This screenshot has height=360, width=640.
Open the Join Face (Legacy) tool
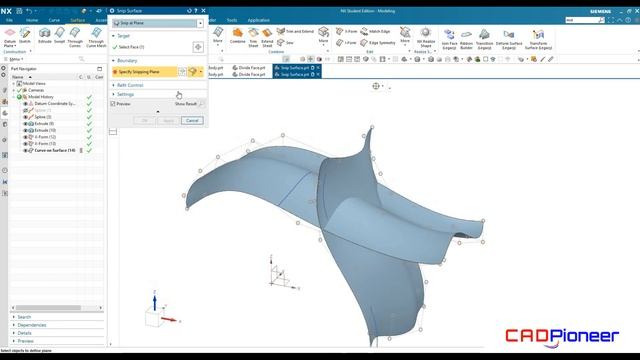pyautogui.click(x=449, y=40)
